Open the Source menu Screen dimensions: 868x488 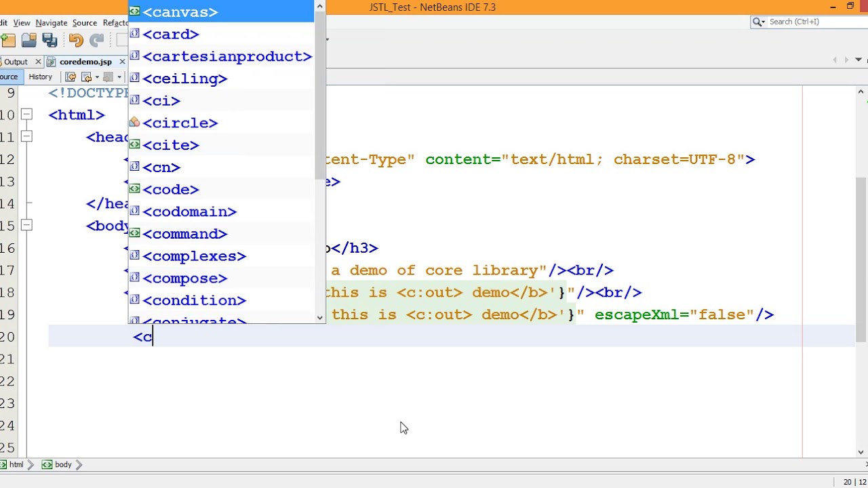(x=85, y=23)
